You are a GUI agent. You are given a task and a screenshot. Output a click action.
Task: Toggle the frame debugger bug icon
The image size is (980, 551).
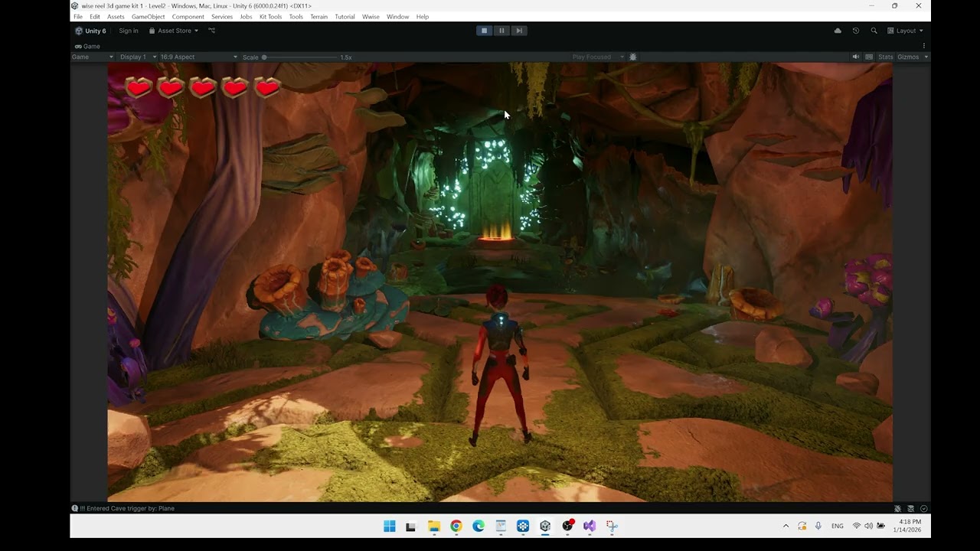tap(632, 57)
